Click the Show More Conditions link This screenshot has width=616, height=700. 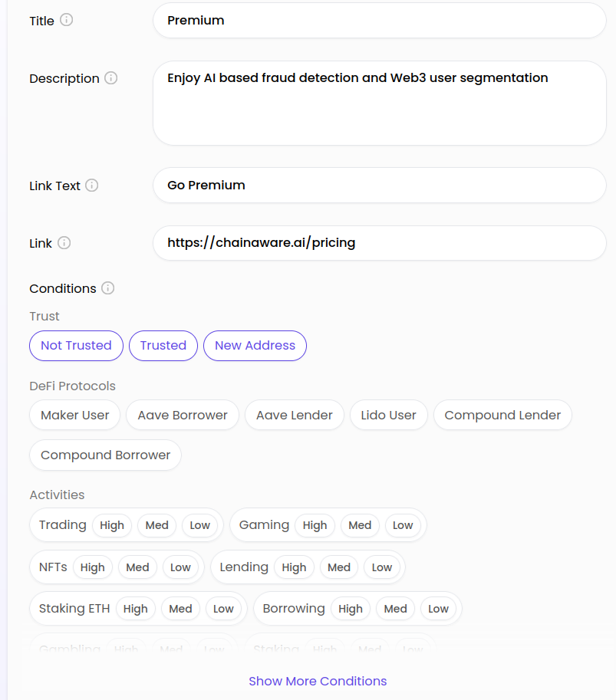click(x=318, y=681)
